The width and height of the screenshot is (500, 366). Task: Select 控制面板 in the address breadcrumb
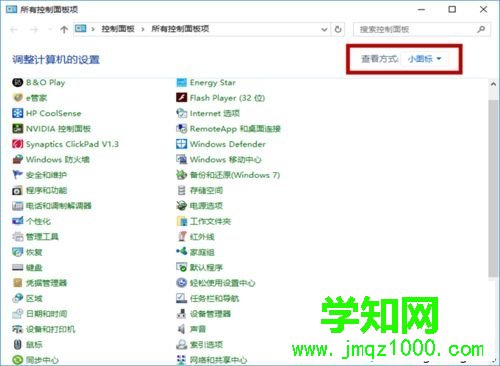coord(118,29)
